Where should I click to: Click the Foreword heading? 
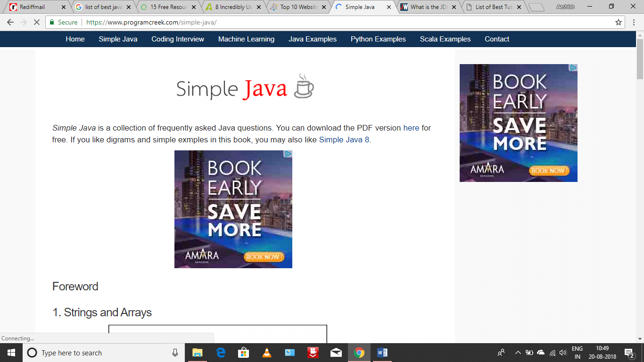pos(75,287)
